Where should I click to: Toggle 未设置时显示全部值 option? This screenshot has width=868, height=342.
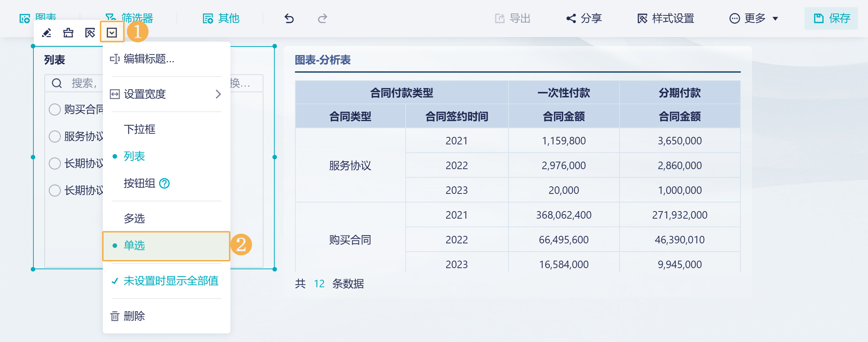[166, 281]
